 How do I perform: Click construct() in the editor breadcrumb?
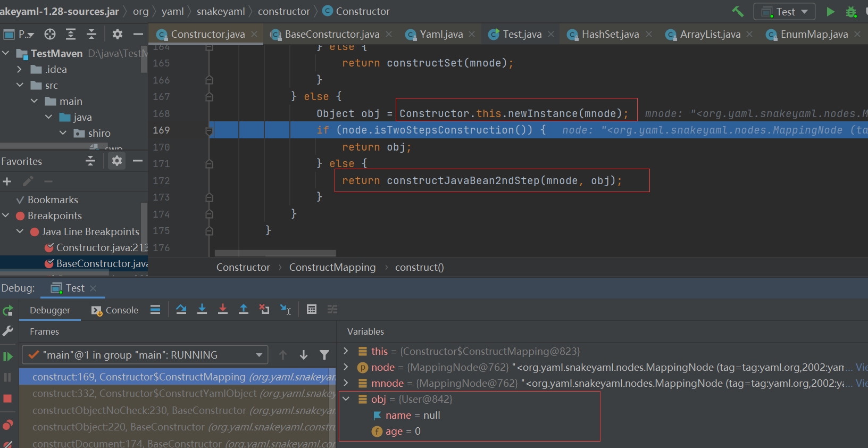[x=420, y=267]
